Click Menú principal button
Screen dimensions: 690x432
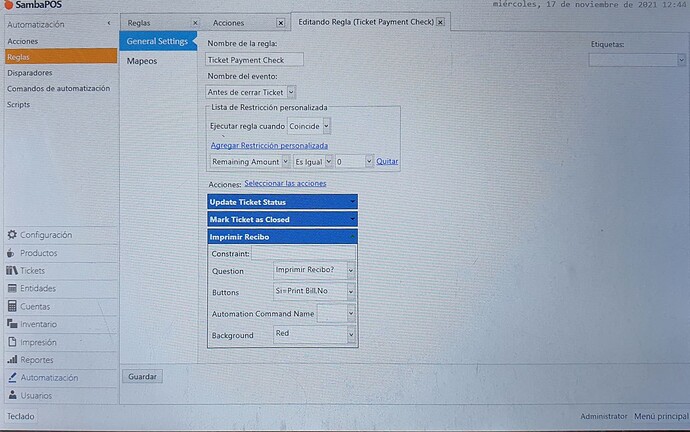tap(661, 416)
